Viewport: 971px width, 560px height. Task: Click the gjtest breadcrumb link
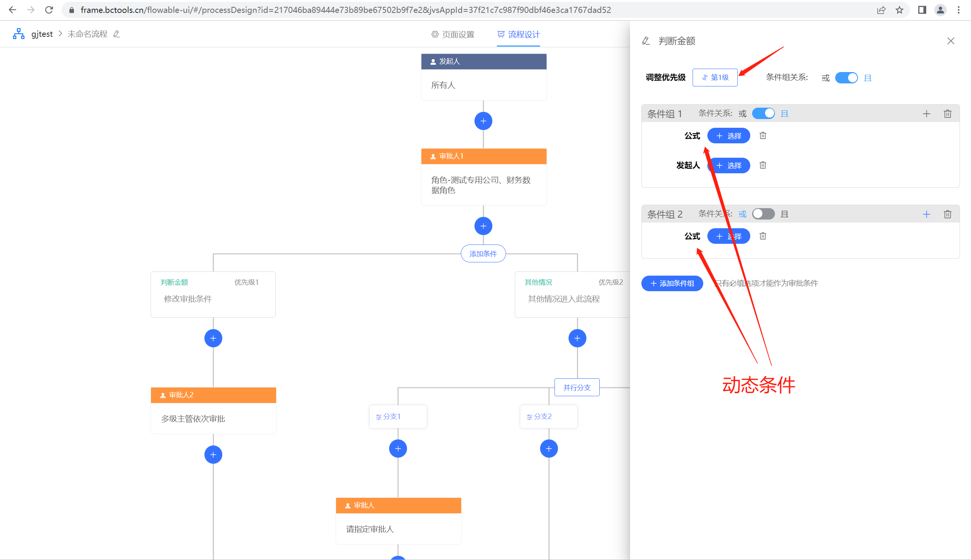coord(42,34)
